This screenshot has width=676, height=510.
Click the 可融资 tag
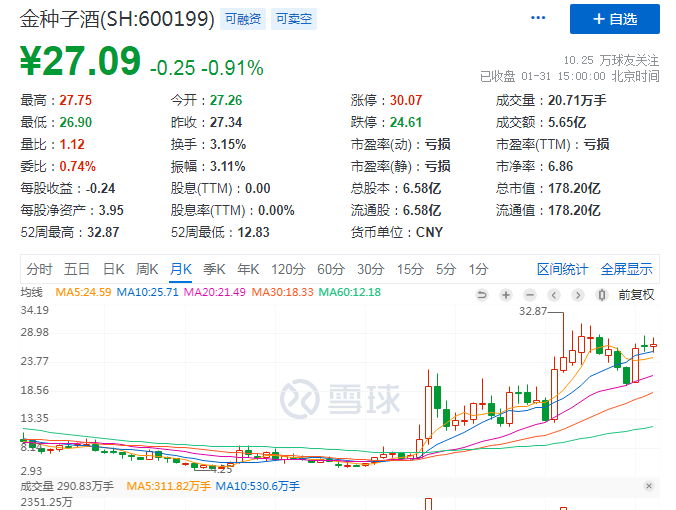[245, 19]
